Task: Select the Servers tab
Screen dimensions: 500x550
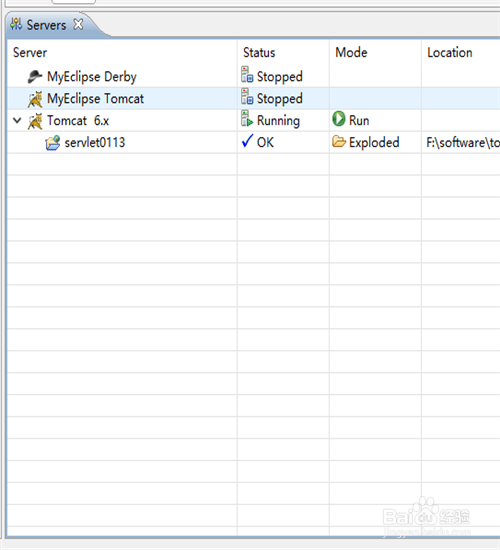Action: click(x=46, y=25)
